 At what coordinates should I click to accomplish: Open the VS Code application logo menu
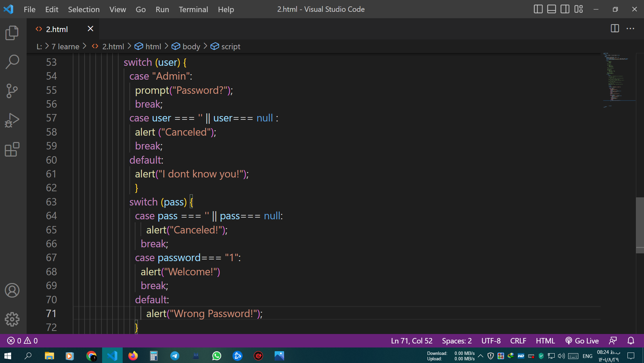coord(8,9)
